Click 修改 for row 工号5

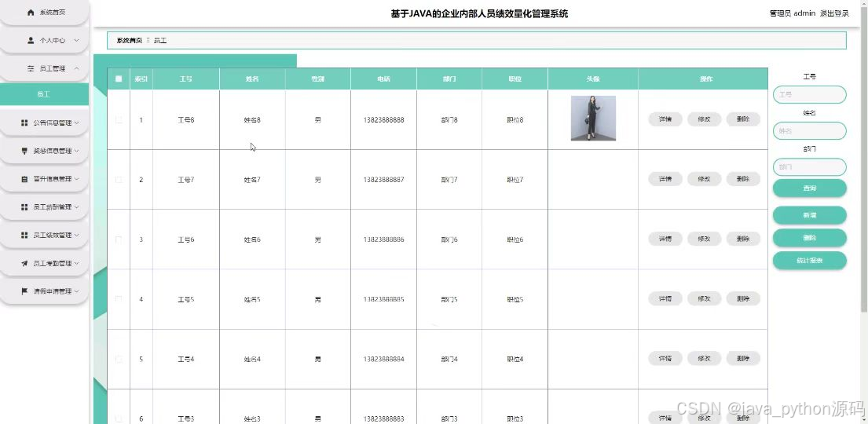(x=704, y=298)
